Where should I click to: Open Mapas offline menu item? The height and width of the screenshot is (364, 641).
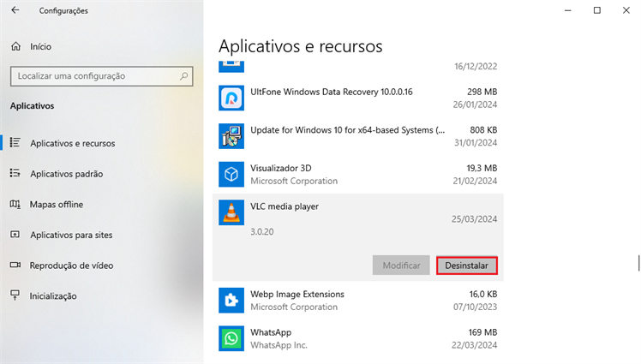tap(57, 204)
